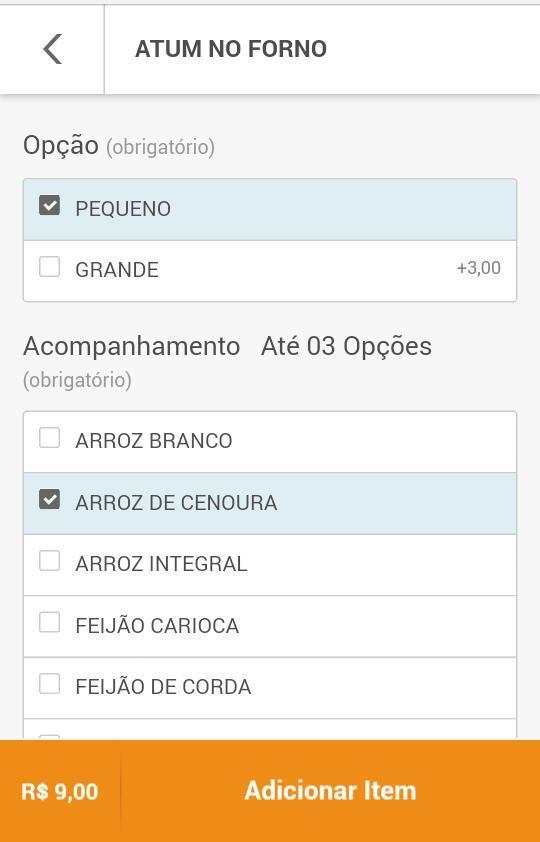Tap the FEIJÃO CARIOCA label
The image size is (540, 842).
157,626
